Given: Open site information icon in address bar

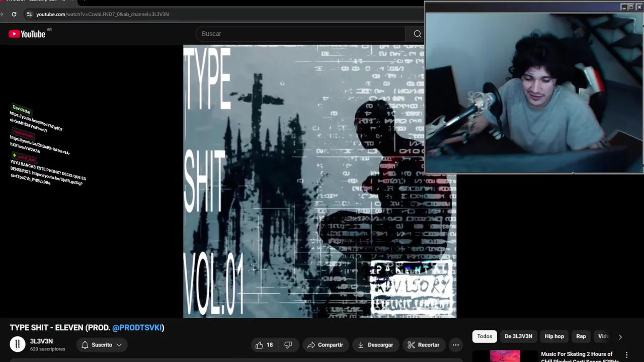Looking at the screenshot, I should coord(29,14).
